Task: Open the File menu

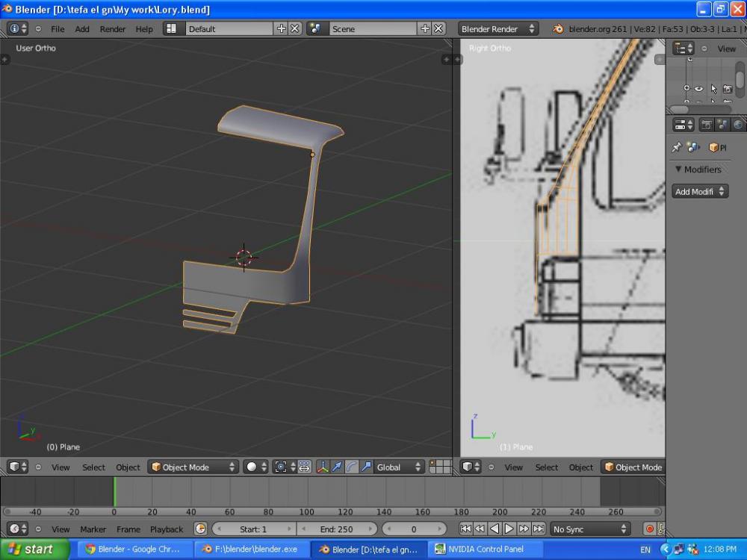Action: pos(58,29)
